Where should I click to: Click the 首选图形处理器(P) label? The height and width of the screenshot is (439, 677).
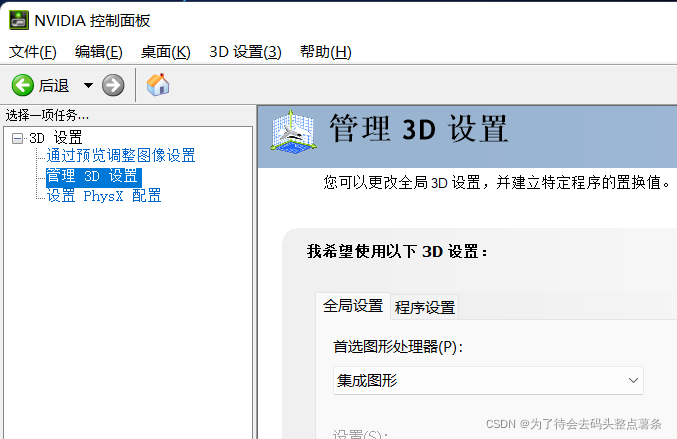[398, 347]
